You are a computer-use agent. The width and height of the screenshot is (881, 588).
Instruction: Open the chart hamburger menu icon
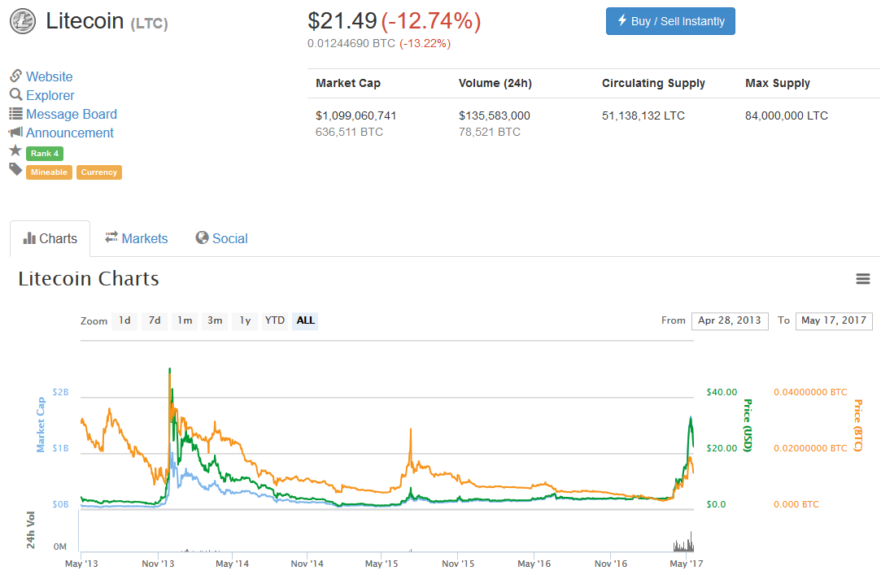(863, 279)
